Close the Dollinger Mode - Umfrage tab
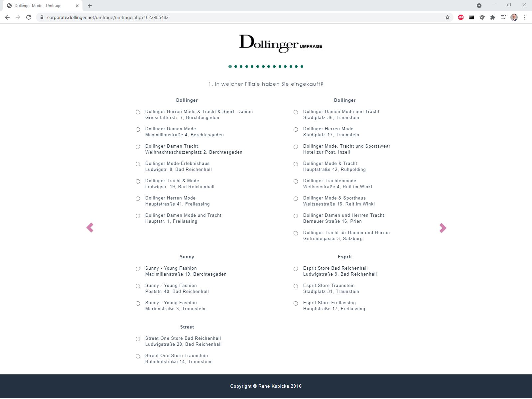 [77, 6]
